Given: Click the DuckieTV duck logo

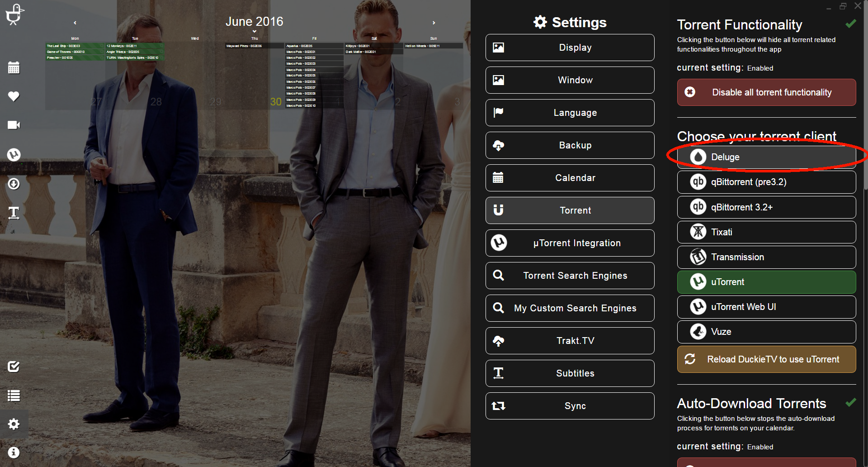Looking at the screenshot, I should click(x=14, y=14).
